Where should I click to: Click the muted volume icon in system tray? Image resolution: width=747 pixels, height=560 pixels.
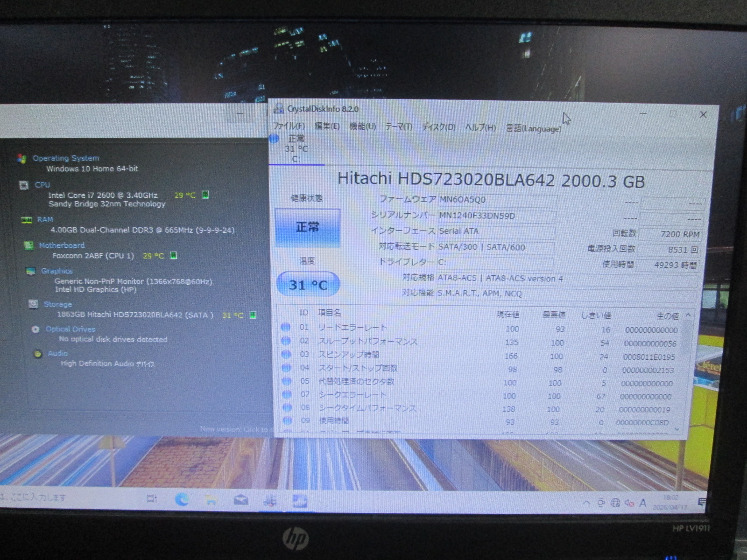pyautogui.click(x=629, y=503)
